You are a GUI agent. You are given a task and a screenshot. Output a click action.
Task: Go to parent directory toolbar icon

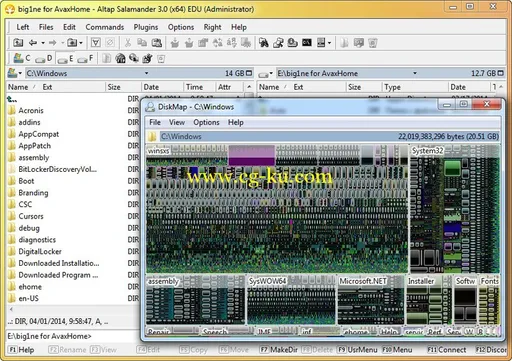(18, 43)
